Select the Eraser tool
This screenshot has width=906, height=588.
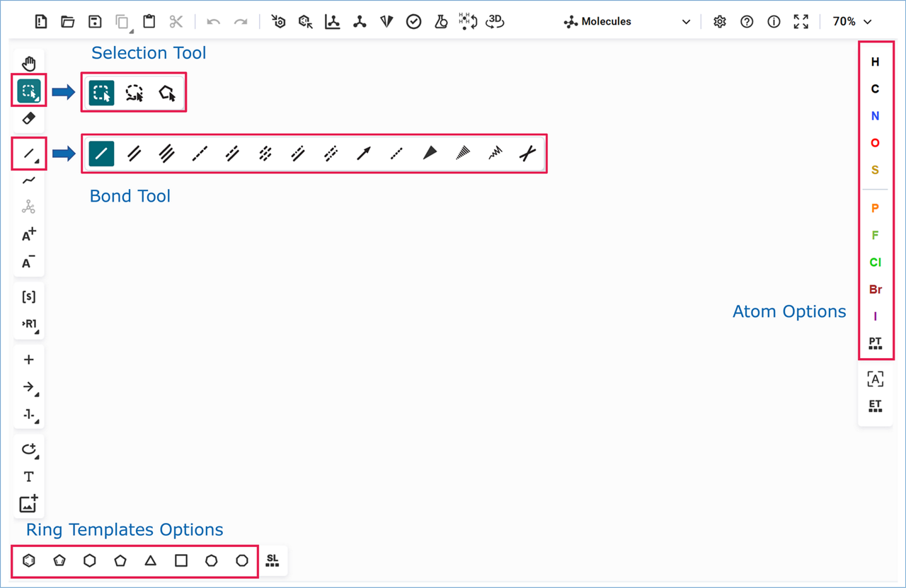[x=28, y=118]
